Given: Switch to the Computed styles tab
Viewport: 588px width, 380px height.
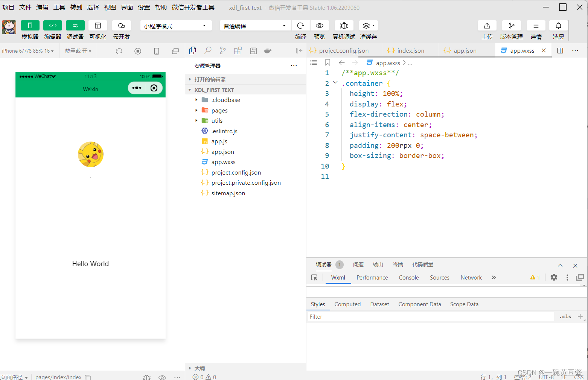Looking at the screenshot, I should (x=347, y=304).
